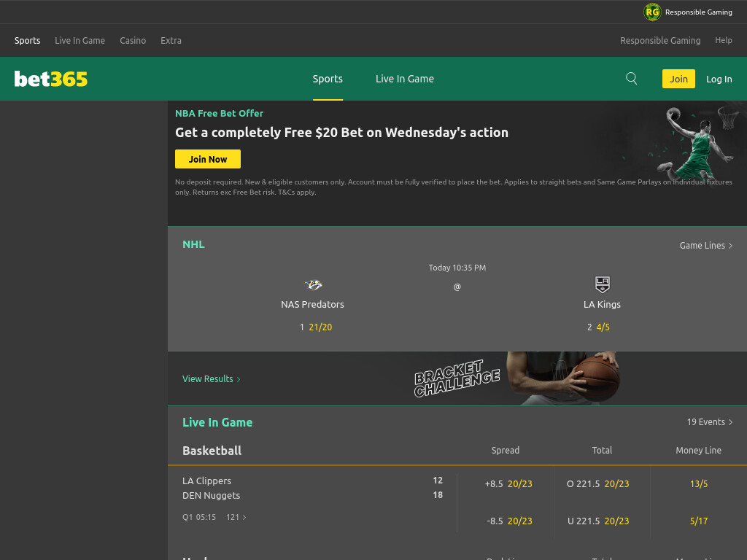Image resolution: width=747 pixels, height=560 pixels.
Task: Expand Game Lines for NHL
Action: click(706, 245)
